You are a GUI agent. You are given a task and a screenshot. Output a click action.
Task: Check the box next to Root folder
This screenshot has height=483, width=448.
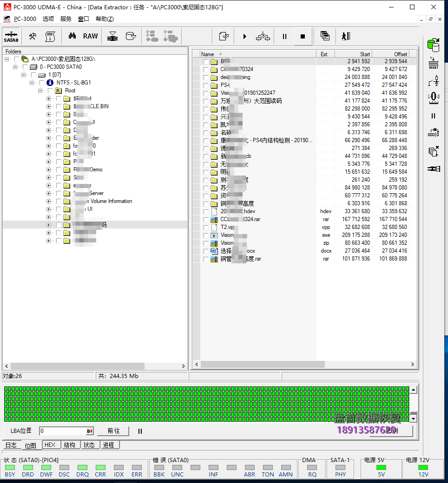point(50,91)
